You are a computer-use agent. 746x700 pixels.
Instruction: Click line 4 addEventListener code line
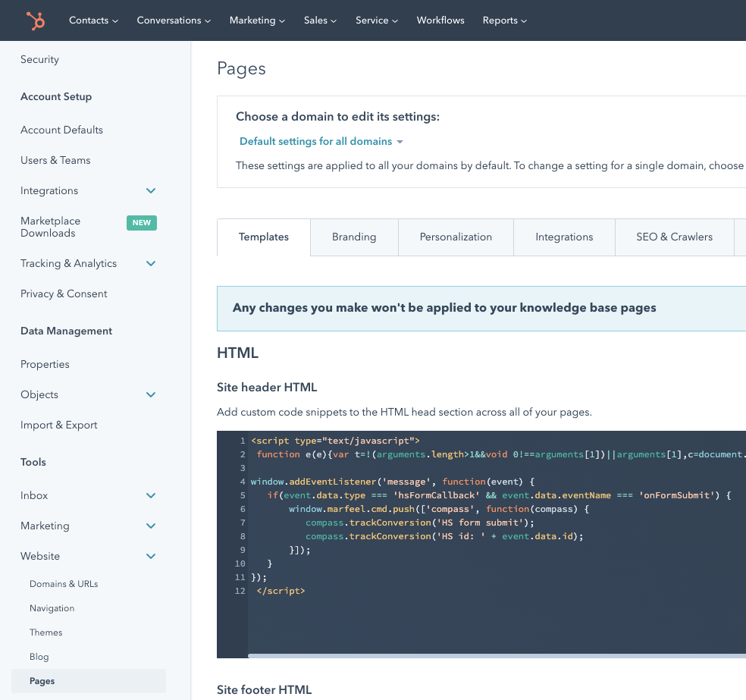point(393,482)
